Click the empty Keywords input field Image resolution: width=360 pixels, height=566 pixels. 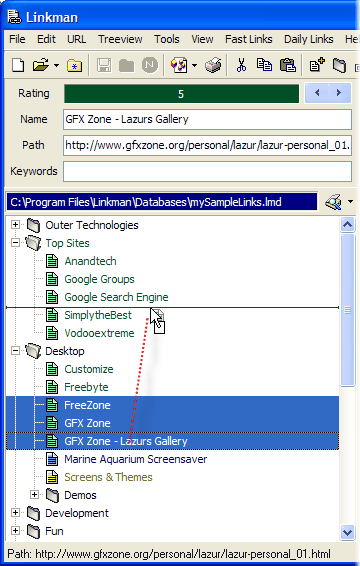click(x=207, y=171)
